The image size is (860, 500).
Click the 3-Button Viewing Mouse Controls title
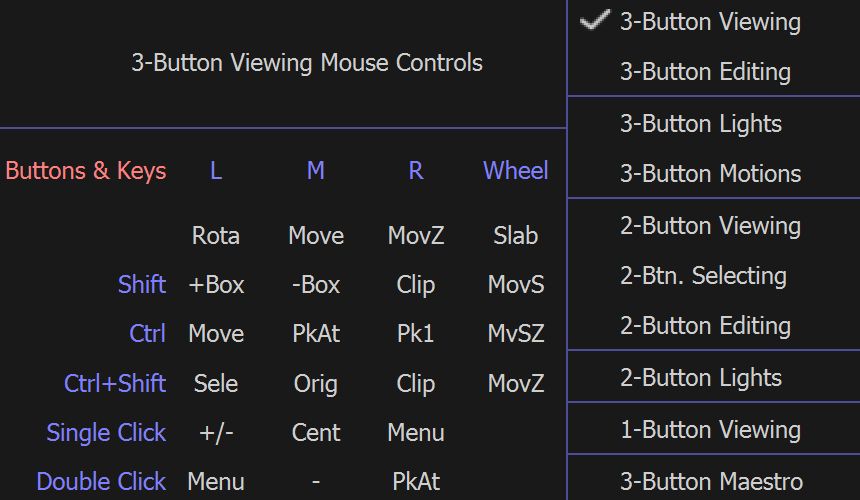point(307,63)
